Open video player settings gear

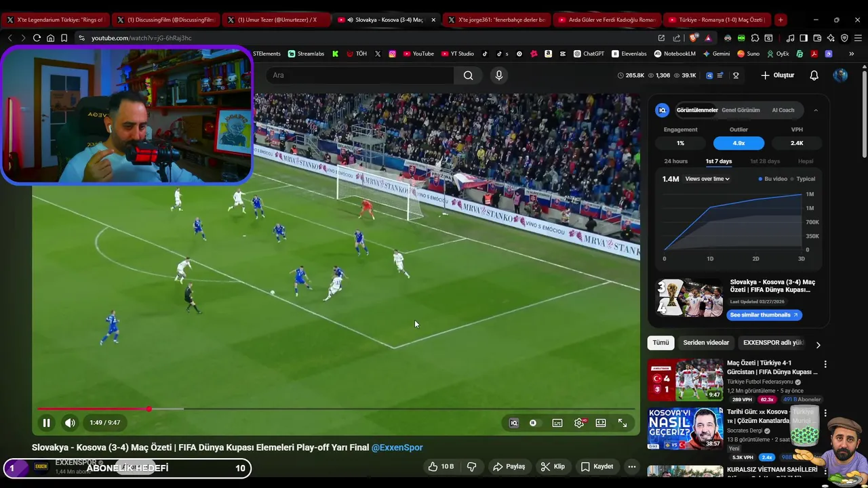pyautogui.click(x=579, y=423)
